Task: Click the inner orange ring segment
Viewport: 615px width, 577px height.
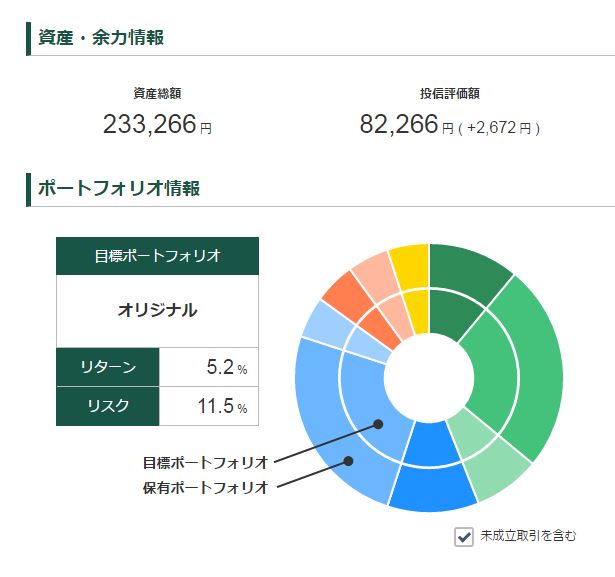Action: 378,328
